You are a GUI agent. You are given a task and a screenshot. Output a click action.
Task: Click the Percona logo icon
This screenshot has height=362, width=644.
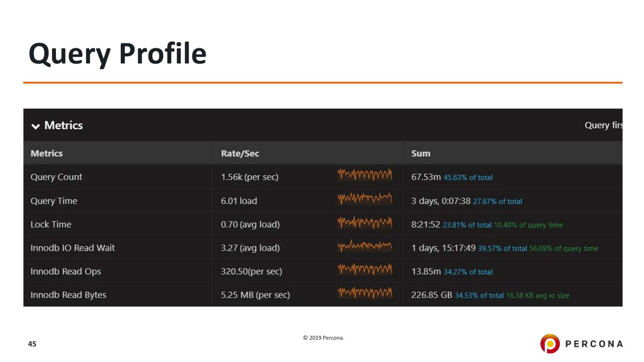tap(550, 344)
